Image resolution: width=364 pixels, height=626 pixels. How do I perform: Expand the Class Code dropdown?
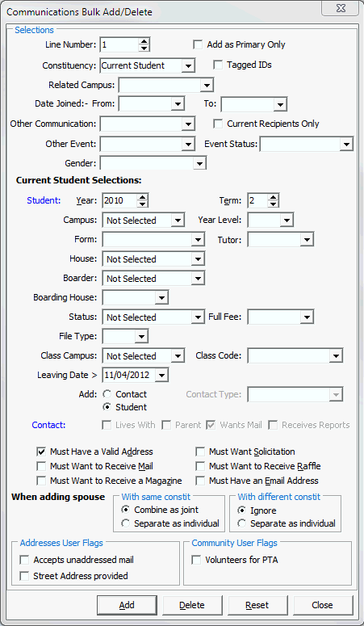click(x=336, y=356)
